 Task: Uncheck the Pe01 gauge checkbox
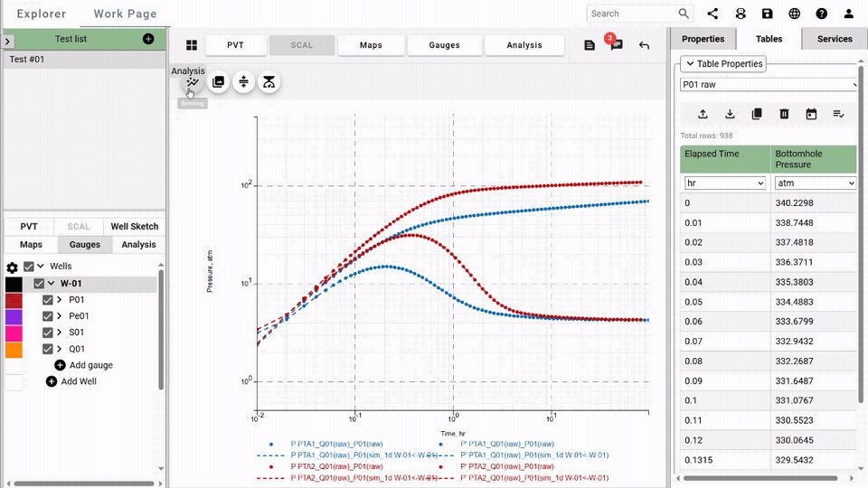coord(48,316)
